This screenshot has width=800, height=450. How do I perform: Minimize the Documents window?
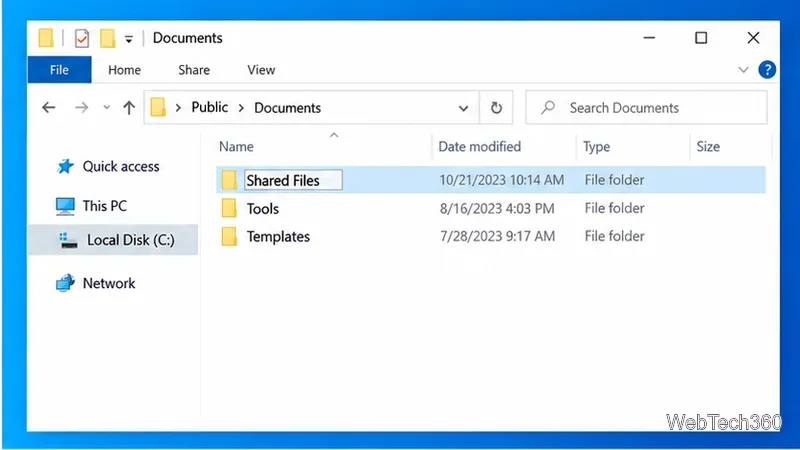coord(649,38)
